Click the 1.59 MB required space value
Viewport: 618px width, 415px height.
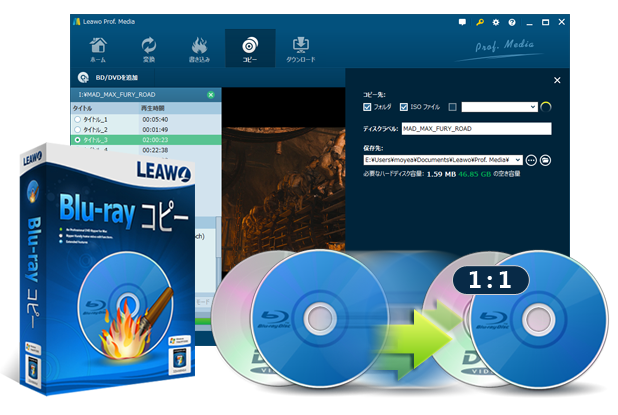click(x=441, y=174)
